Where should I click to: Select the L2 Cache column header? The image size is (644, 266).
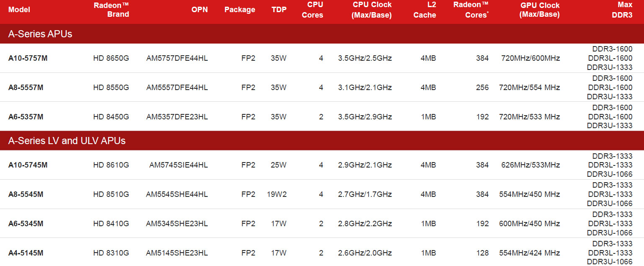(x=425, y=10)
